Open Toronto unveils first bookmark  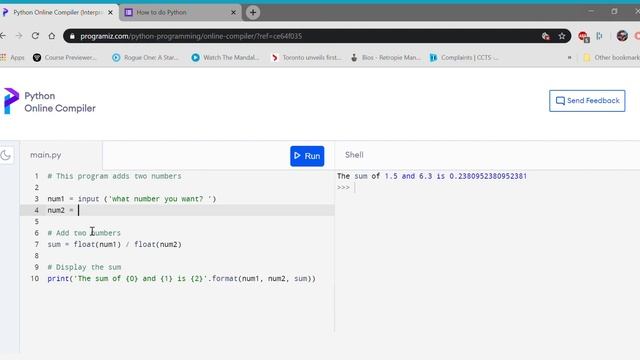pos(306,58)
